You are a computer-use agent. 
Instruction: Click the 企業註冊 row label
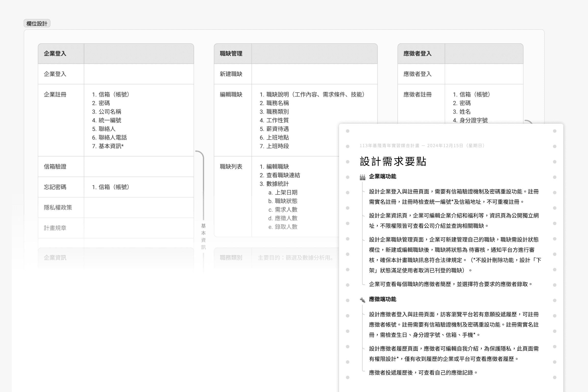[x=55, y=95]
